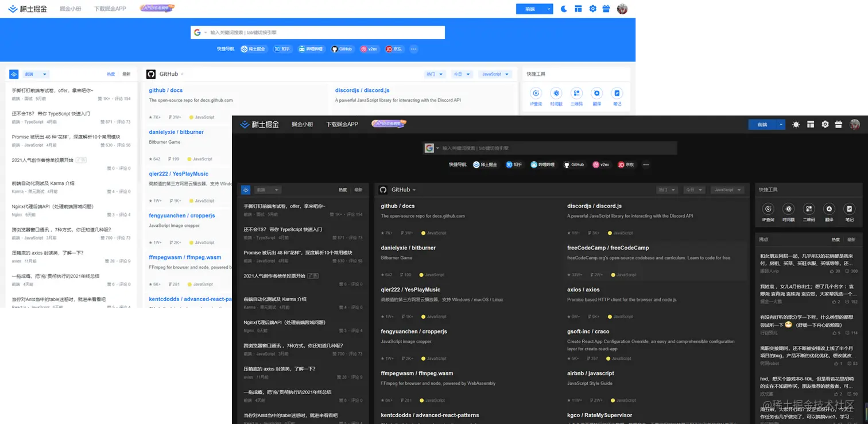Open the 今日 period dropdown in light window
Viewport: 868px width, 424px height.
coord(462,74)
